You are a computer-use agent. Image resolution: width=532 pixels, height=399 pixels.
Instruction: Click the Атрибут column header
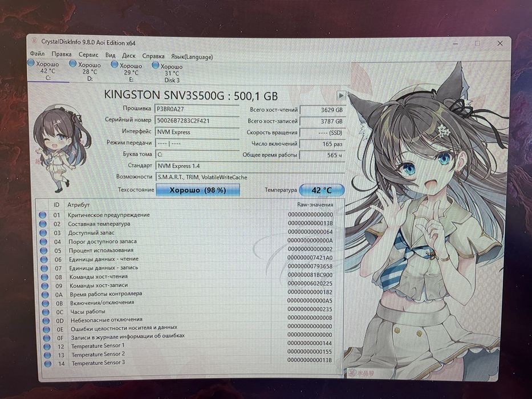(78, 205)
